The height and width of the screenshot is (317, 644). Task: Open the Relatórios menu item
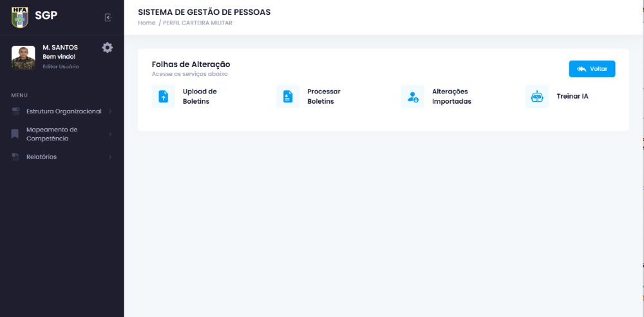coord(41,157)
